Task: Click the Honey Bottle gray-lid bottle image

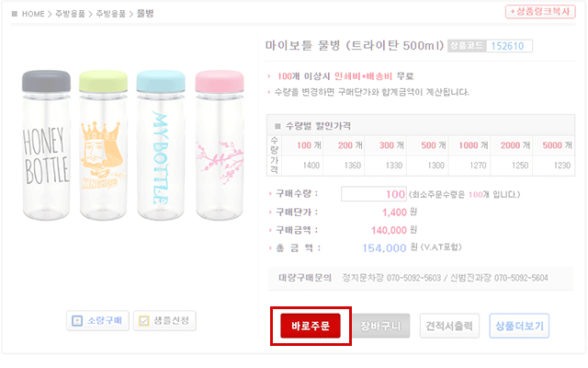Action: point(46,145)
